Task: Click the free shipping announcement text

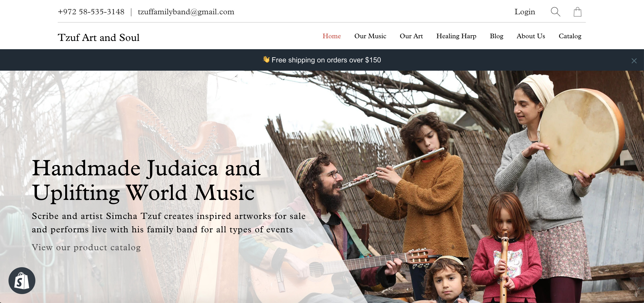Action: click(326, 60)
